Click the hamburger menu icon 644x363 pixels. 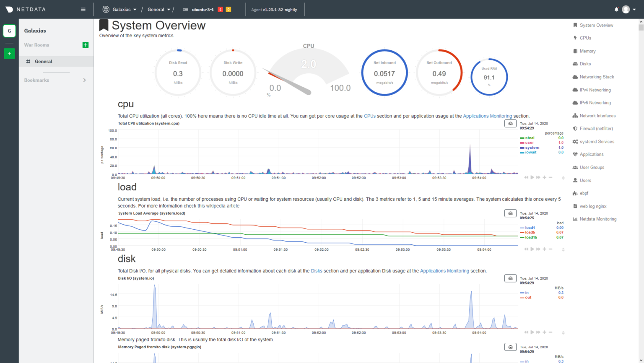83,9
